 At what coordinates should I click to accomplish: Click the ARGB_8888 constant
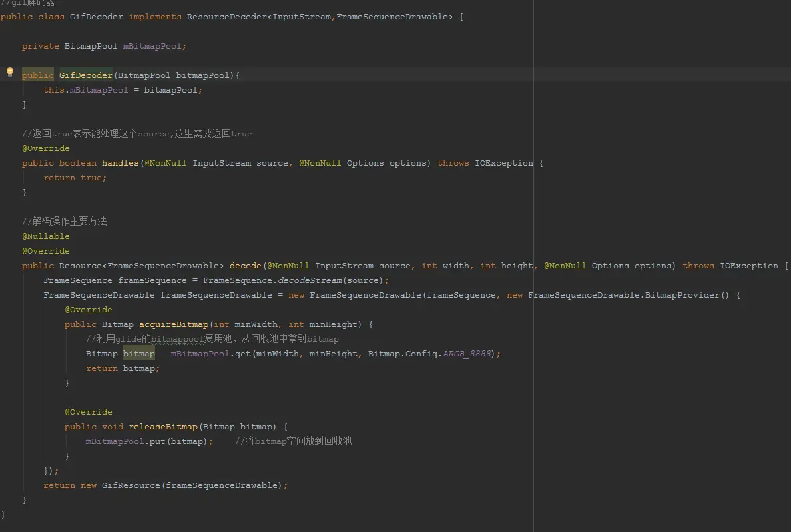(467, 354)
